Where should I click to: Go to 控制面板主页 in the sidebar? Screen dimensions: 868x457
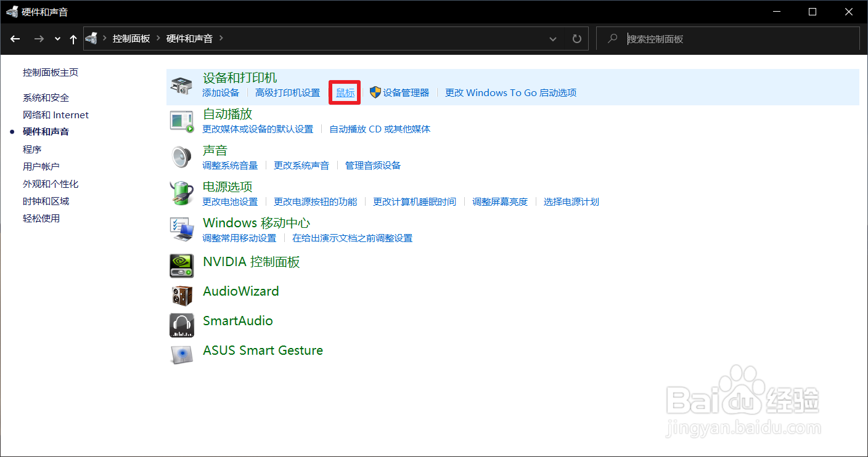(x=51, y=73)
